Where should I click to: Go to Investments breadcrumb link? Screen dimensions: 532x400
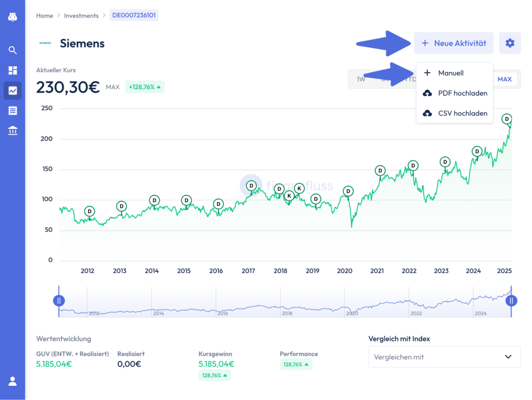81,16
